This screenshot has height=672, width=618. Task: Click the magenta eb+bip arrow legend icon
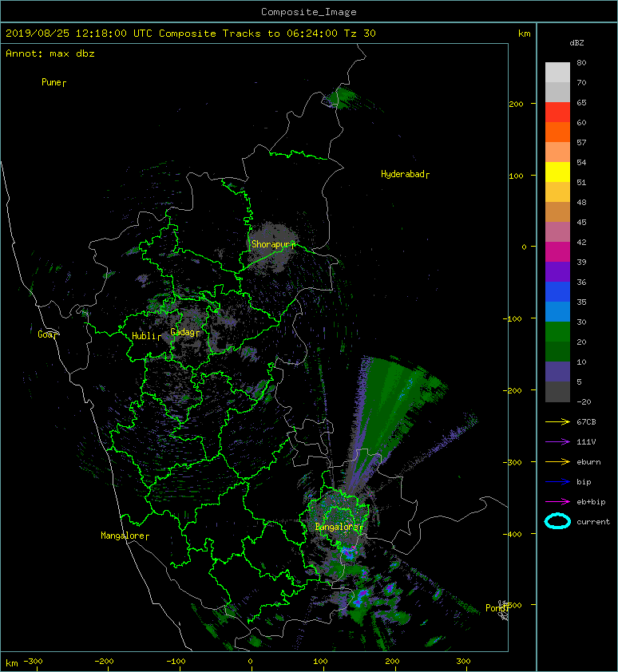pyautogui.click(x=557, y=502)
